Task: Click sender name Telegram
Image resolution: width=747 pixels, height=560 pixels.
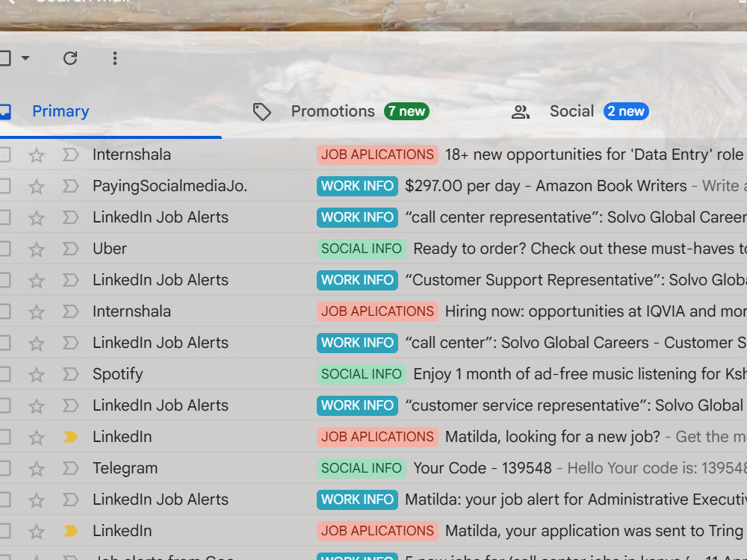Action: 125,469
